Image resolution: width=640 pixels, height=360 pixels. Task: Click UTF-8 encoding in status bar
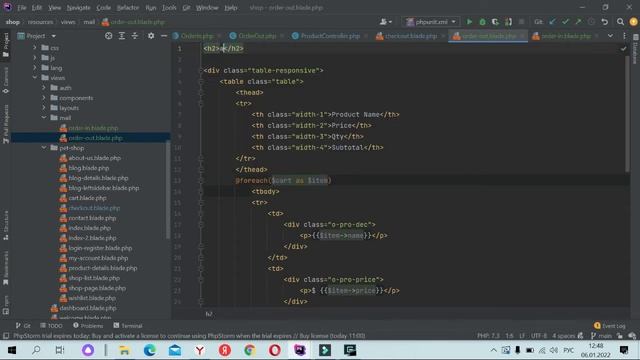pyautogui.click(x=539, y=336)
